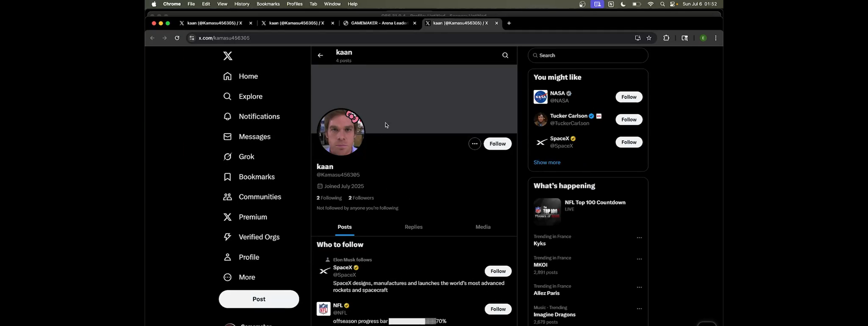Click Chrome's reload page icon

point(177,38)
